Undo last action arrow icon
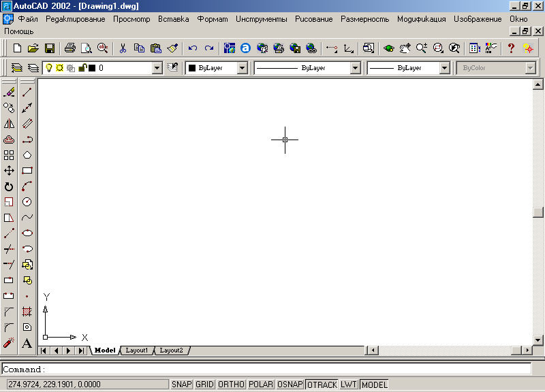The height and width of the screenshot is (392, 545). click(x=193, y=48)
